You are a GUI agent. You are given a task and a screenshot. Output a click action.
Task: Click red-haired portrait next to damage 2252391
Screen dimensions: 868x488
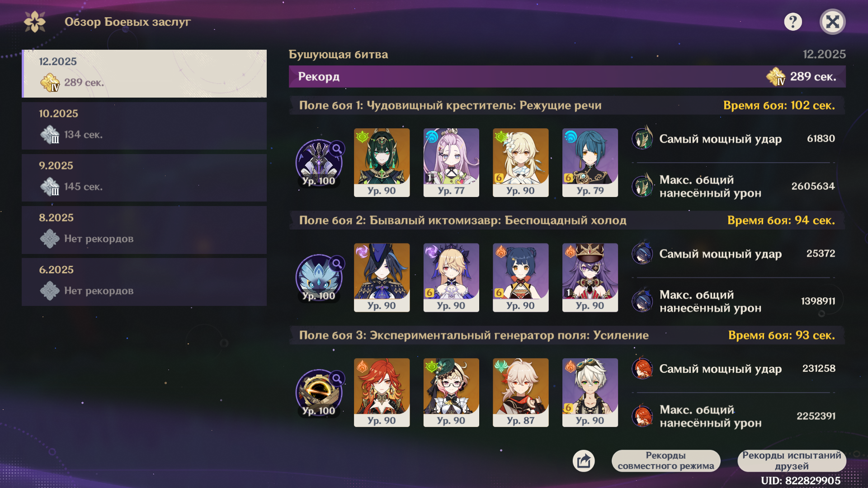[x=642, y=416]
